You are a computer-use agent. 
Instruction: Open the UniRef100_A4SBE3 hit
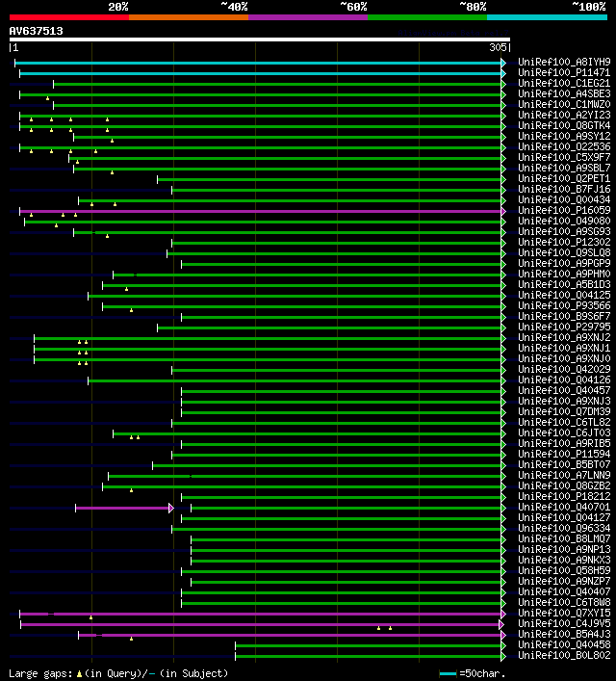pyautogui.click(x=564, y=93)
